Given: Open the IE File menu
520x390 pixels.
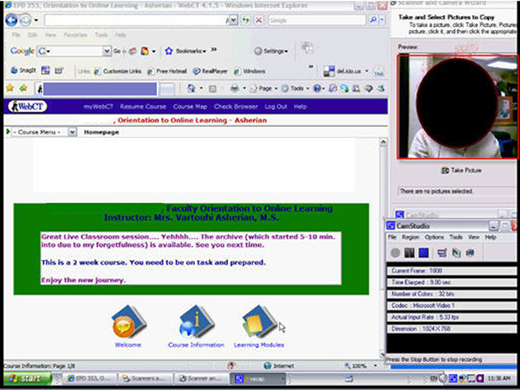Looking at the screenshot, I should point(16,35).
